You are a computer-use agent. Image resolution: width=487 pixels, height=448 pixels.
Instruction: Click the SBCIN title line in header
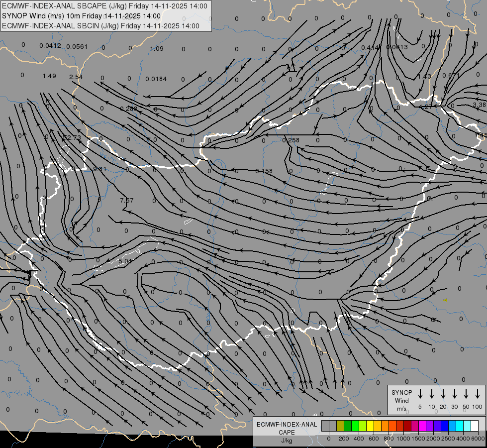[x=100, y=26]
